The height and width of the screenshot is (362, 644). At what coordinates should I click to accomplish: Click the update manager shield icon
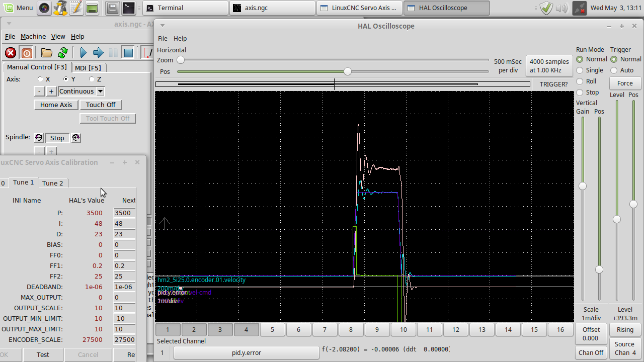tap(546, 8)
